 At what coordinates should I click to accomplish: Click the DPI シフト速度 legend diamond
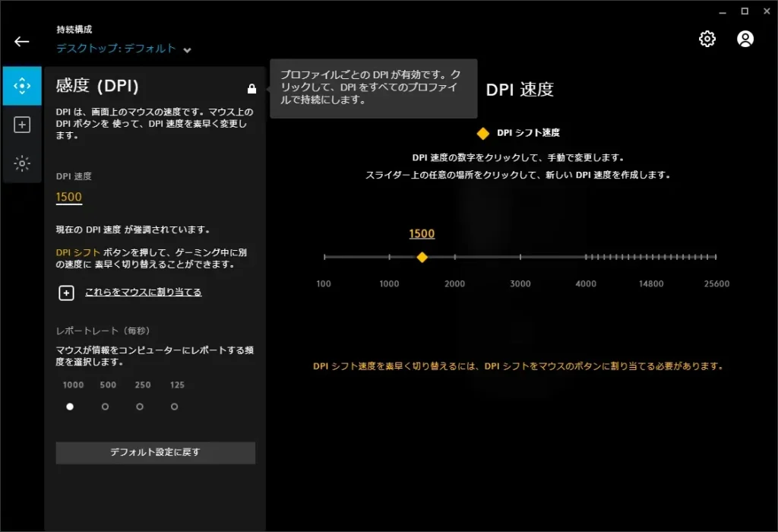click(482, 134)
